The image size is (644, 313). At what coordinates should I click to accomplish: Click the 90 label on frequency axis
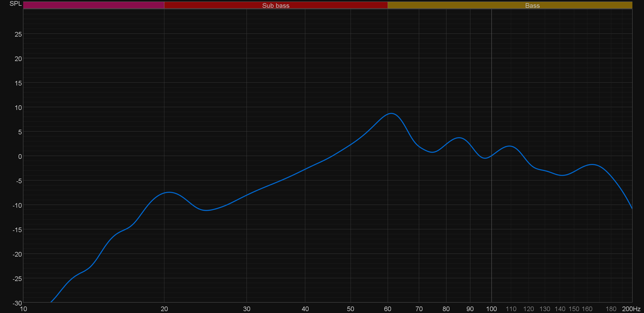[470, 309]
